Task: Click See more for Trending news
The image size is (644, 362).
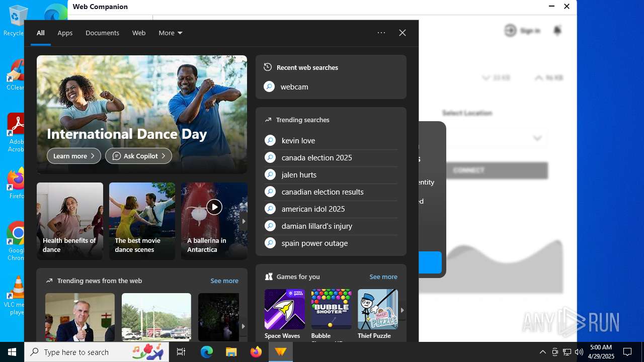Action: (224, 281)
